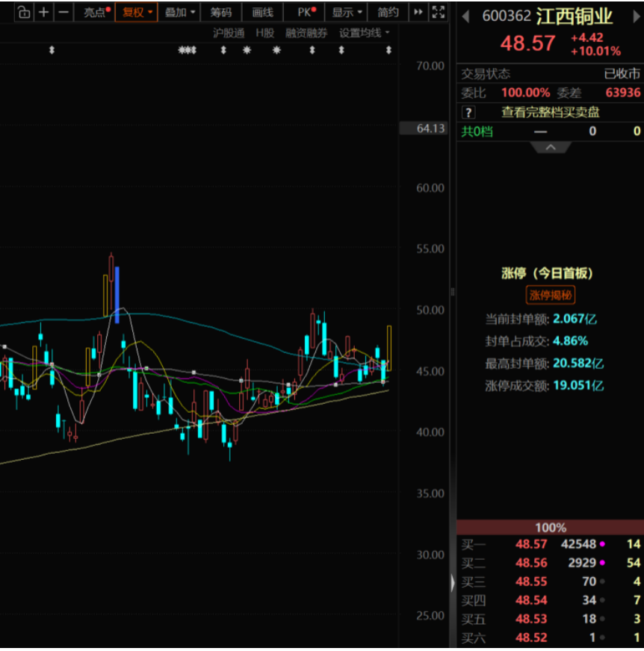Click the blue candlestick near 50
The width and height of the screenshot is (644, 651).
(x=117, y=295)
